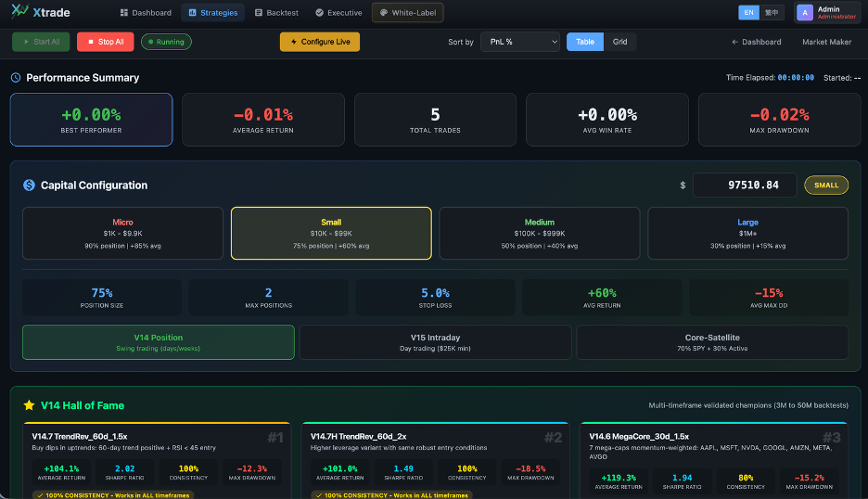868x499 pixels.
Task: Click the SMALL tier badge
Action: click(826, 185)
